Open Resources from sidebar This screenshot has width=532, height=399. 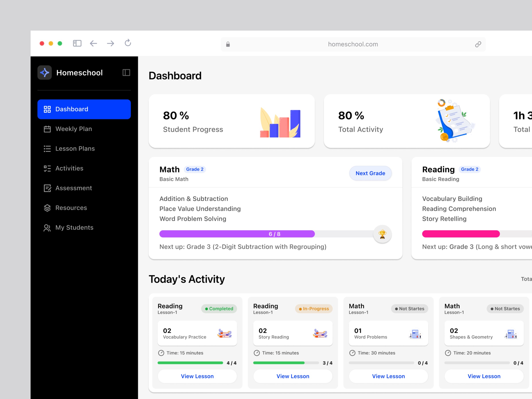(x=71, y=208)
